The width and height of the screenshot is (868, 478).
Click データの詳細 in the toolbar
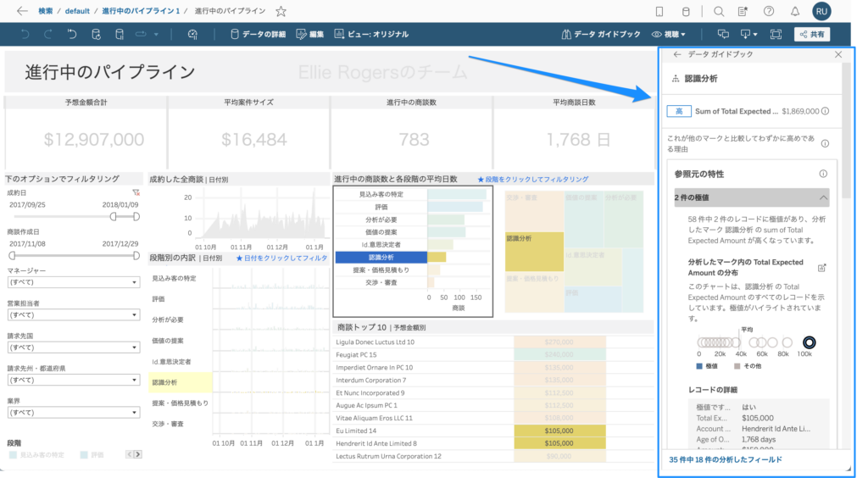coord(259,35)
